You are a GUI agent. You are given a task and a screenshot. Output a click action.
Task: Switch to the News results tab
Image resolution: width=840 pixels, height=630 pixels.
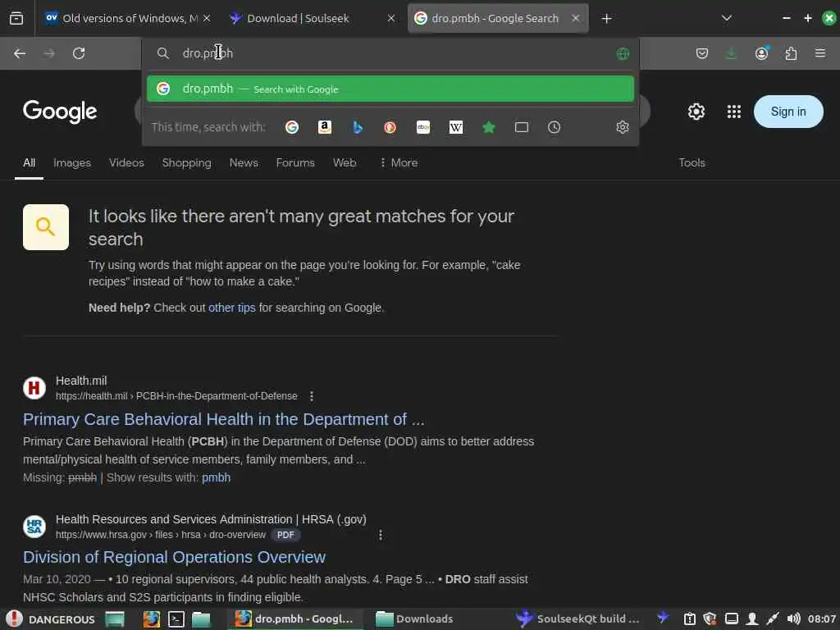pyautogui.click(x=244, y=163)
